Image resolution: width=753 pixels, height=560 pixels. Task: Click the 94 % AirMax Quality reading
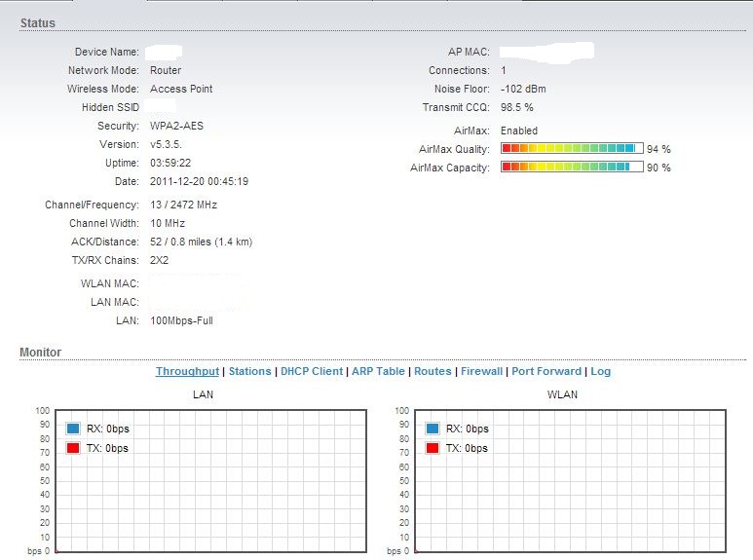click(659, 149)
